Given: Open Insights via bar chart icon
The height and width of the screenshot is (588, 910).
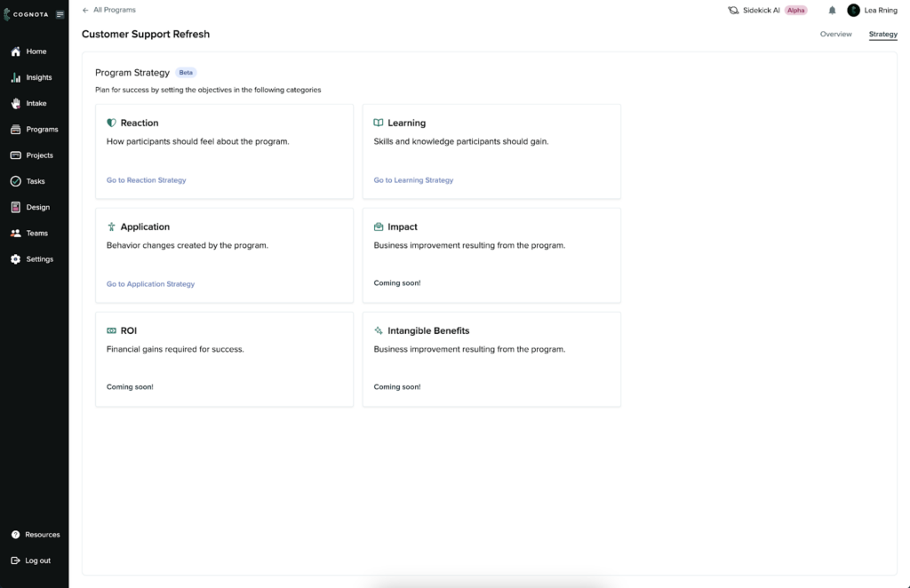Looking at the screenshot, I should [x=15, y=77].
